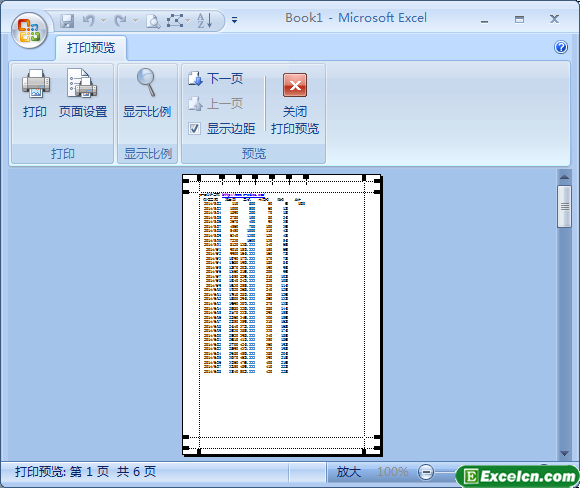The width and height of the screenshot is (580, 488).
Task: Click the scroll down arrow of preview
Action: point(564,453)
